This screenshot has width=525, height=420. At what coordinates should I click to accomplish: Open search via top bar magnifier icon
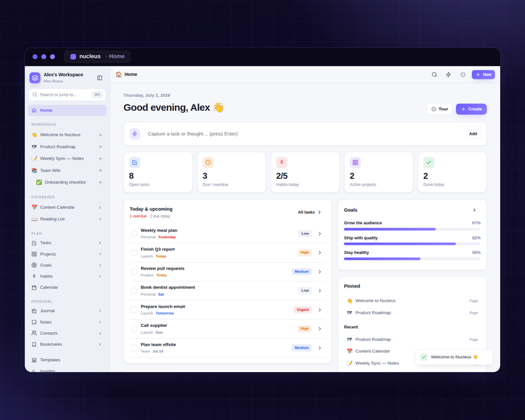click(434, 75)
